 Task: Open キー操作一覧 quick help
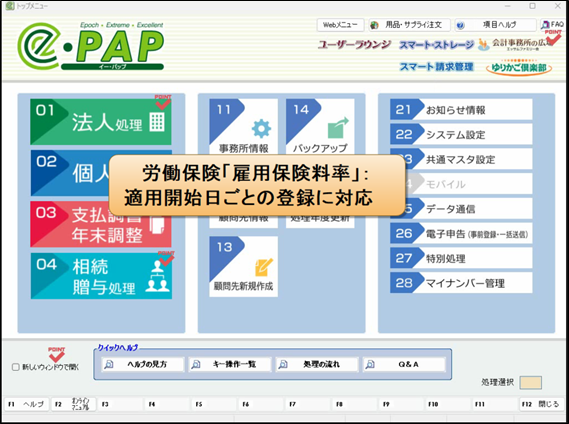(x=230, y=364)
